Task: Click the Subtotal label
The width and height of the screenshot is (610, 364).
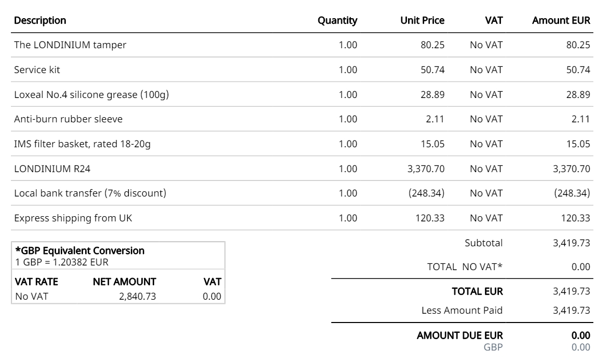Action: pyautogui.click(x=483, y=243)
